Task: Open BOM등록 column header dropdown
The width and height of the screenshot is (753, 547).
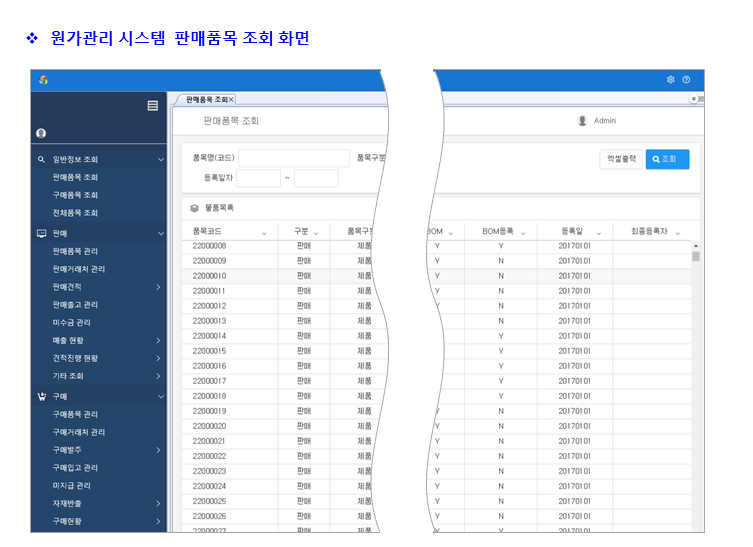Action: pos(523,233)
